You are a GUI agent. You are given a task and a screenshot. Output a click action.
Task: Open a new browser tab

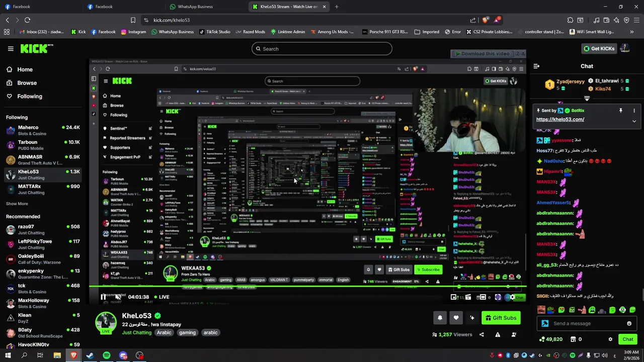[337, 7]
